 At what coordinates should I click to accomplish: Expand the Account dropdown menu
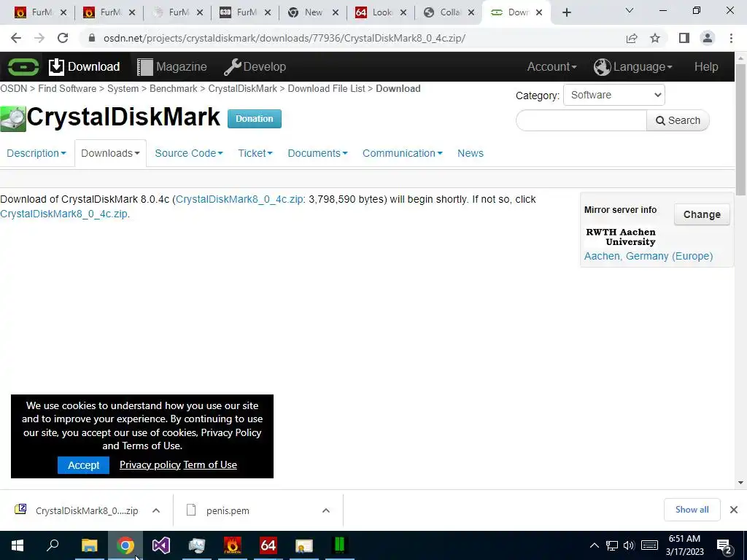tap(551, 66)
